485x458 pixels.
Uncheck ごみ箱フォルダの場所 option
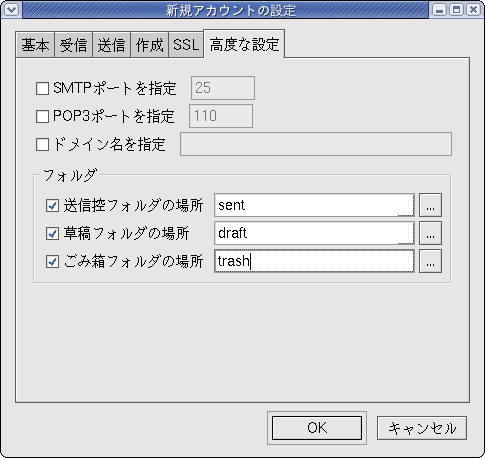click(x=52, y=262)
